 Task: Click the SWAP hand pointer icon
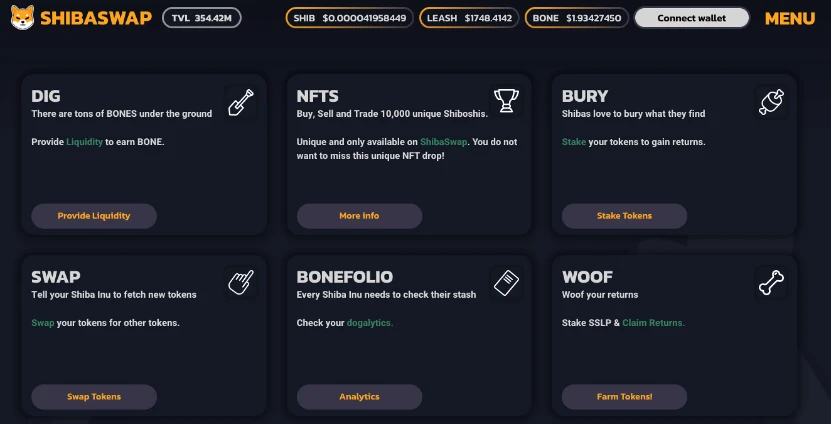[240, 283]
